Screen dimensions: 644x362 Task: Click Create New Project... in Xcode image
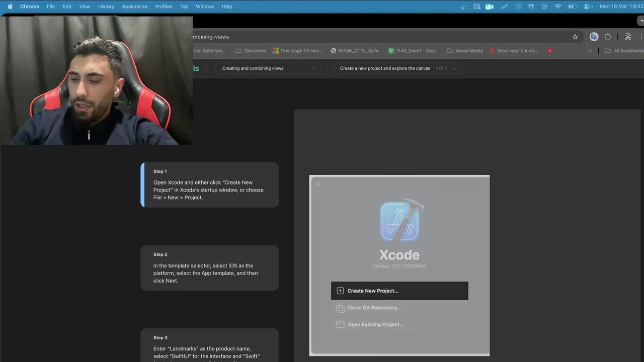(x=399, y=291)
